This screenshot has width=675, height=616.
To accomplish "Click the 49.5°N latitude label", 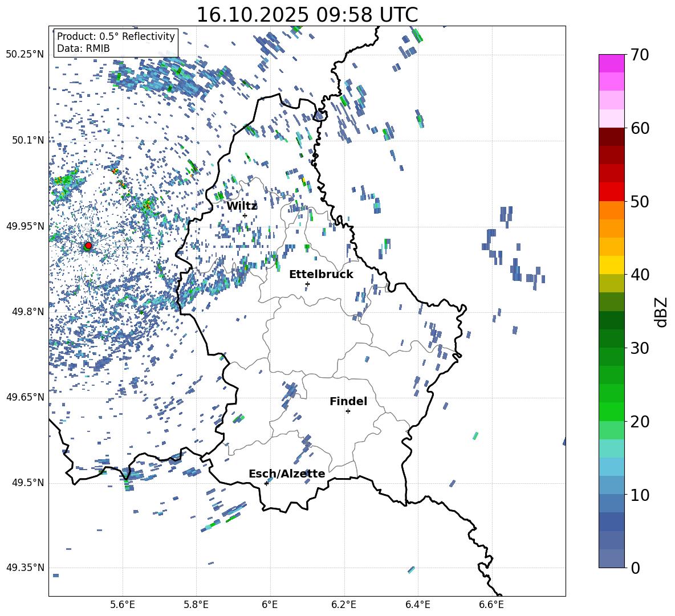I will [27, 483].
